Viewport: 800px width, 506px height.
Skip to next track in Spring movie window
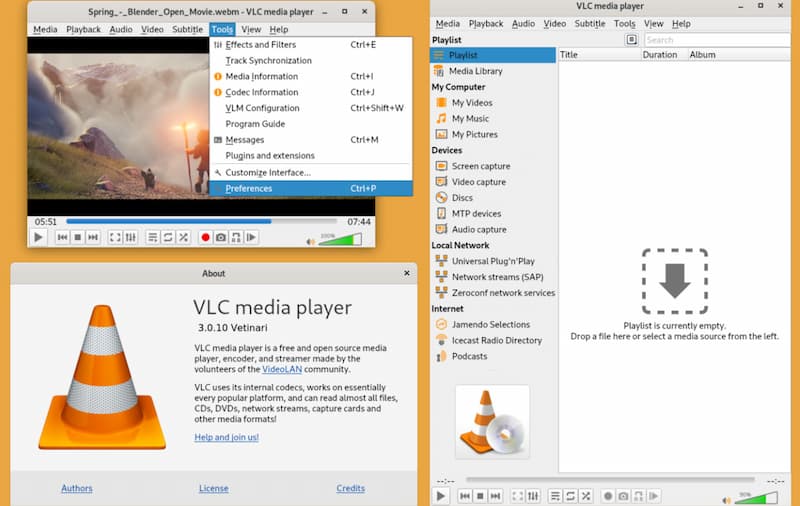click(93, 237)
